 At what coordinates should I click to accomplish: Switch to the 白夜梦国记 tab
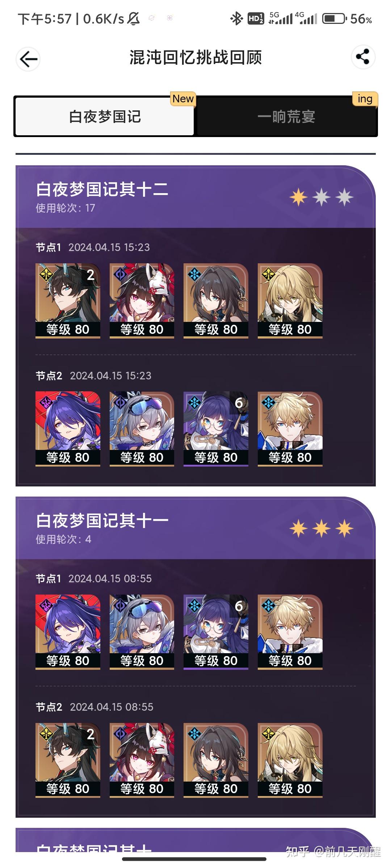(105, 116)
